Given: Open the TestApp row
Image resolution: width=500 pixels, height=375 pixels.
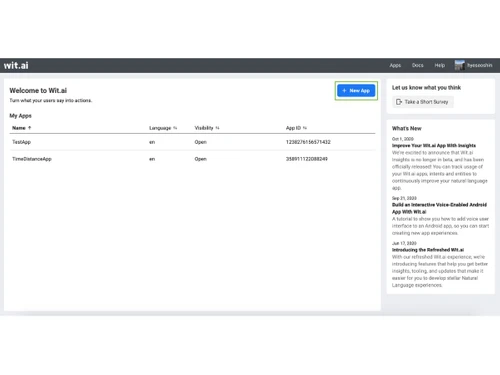Looking at the screenshot, I should [192, 142].
